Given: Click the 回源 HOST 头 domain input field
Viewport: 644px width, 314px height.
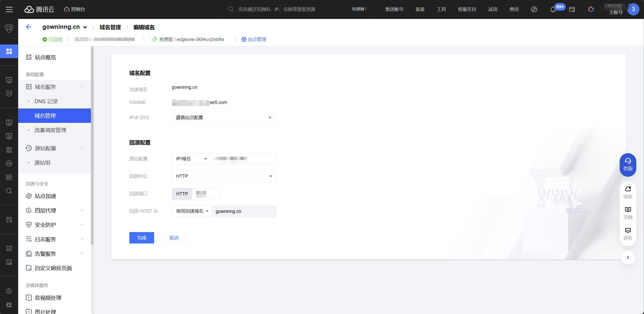Looking at the screenshot, I should point(244,211).
